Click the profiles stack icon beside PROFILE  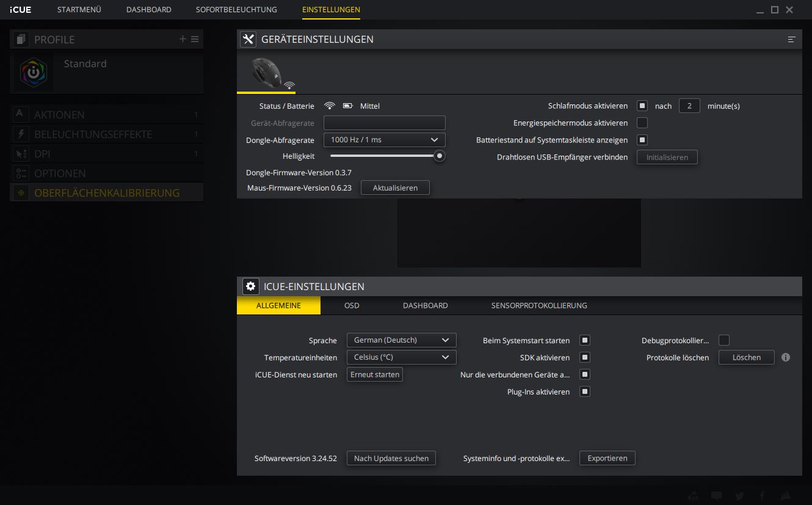point(21,40)
